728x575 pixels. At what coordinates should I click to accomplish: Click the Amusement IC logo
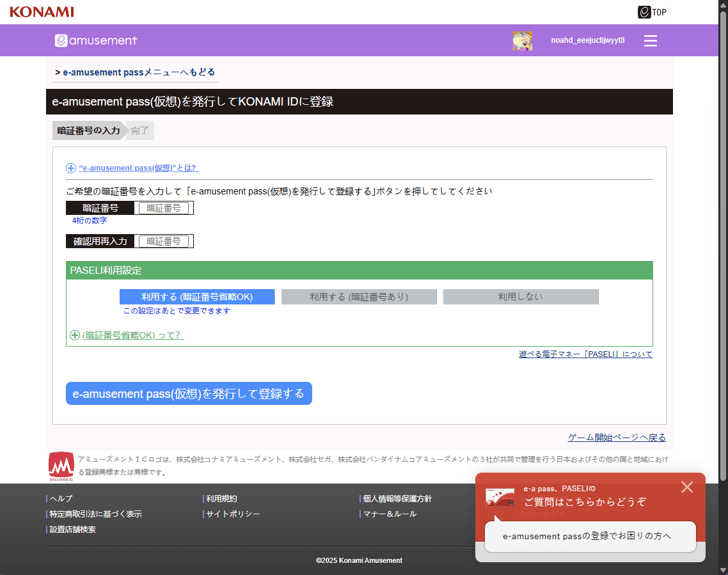click(x=61, y=466)
